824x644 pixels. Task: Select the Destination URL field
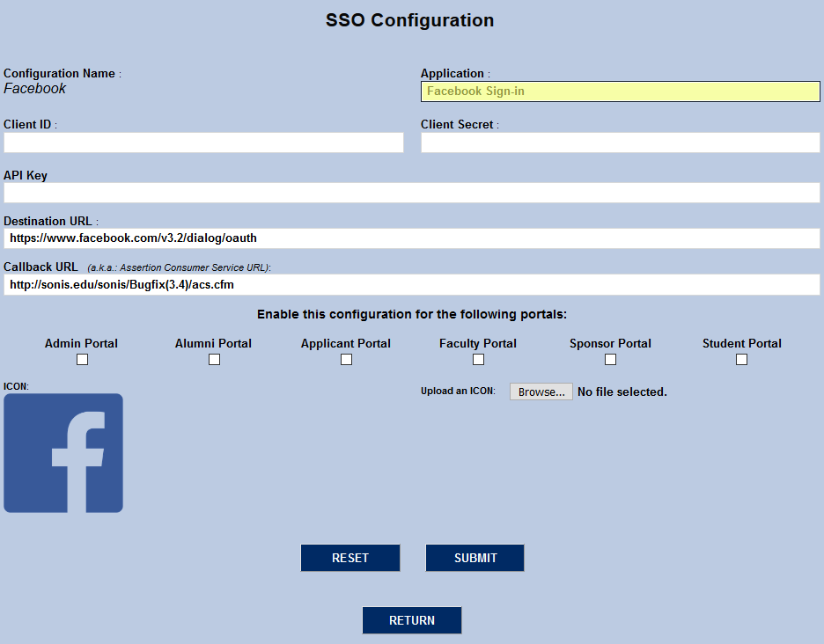[411, 238]
